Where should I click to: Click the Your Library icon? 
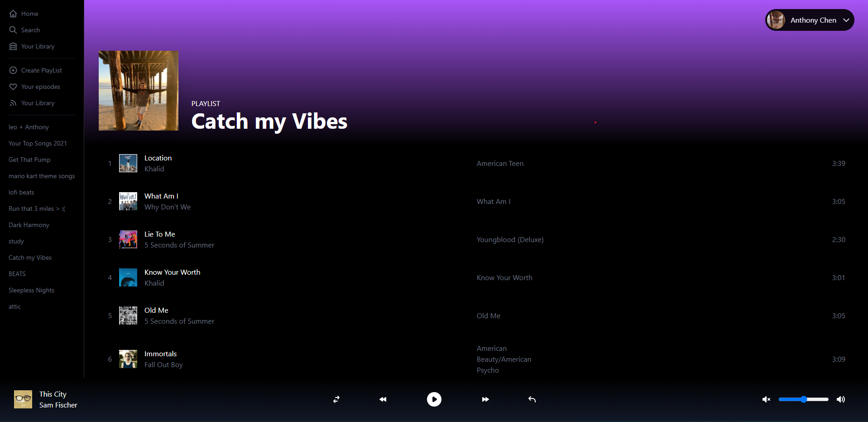(14, 46)
